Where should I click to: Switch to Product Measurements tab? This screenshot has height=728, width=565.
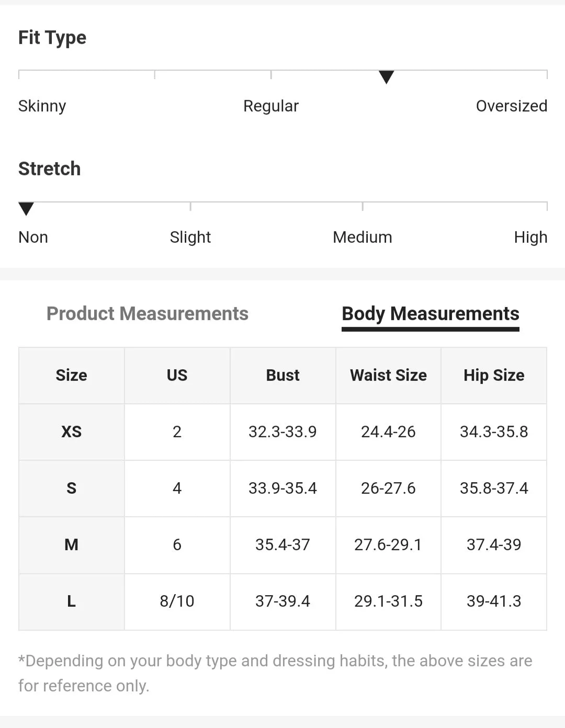tap(147, 313)
